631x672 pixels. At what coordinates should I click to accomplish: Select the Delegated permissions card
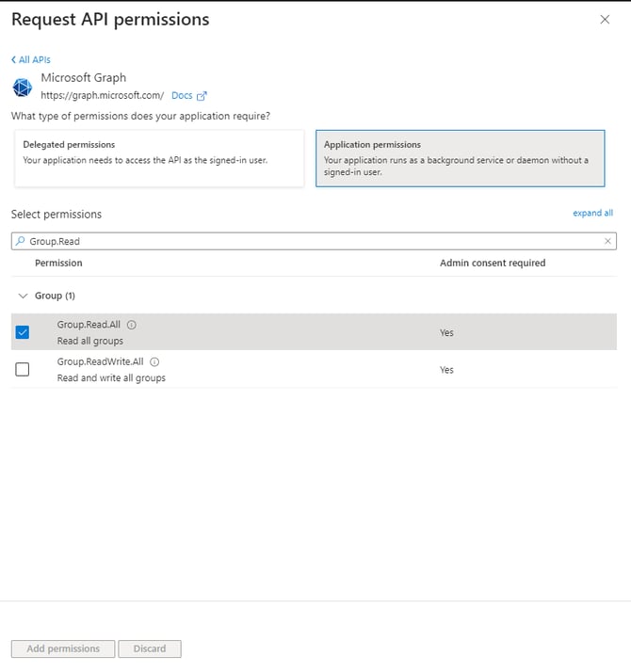click(159, 158)
